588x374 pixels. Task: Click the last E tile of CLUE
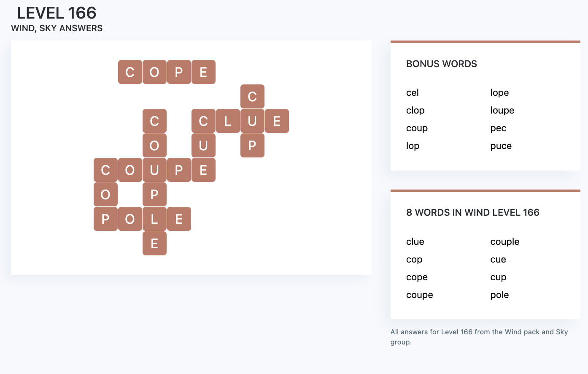coord(277,121)
